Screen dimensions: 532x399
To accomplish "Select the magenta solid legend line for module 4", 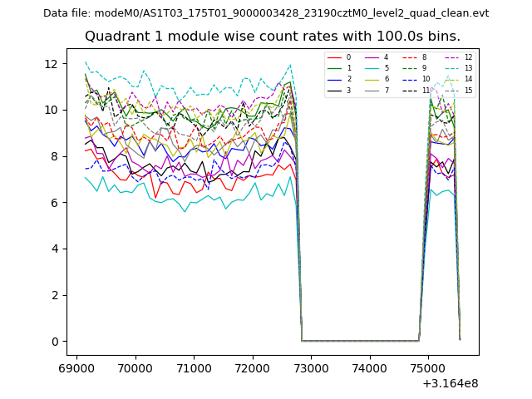I will (372, 57).
